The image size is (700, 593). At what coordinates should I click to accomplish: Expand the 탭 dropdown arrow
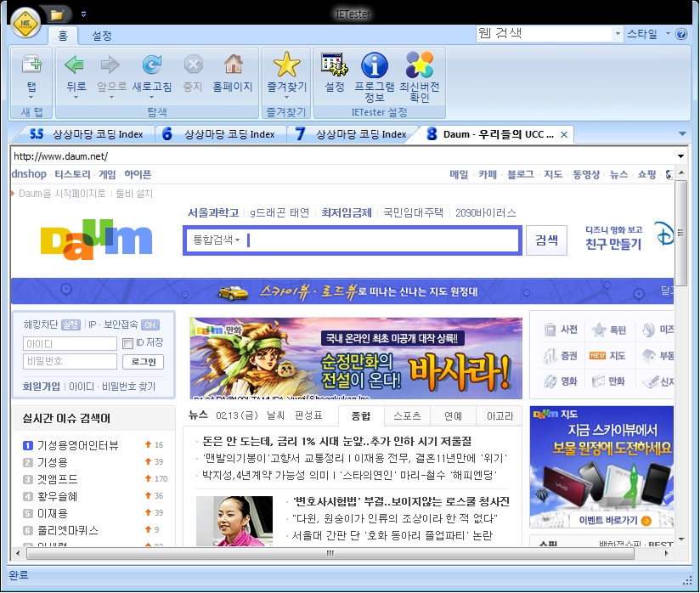point(31,97)
